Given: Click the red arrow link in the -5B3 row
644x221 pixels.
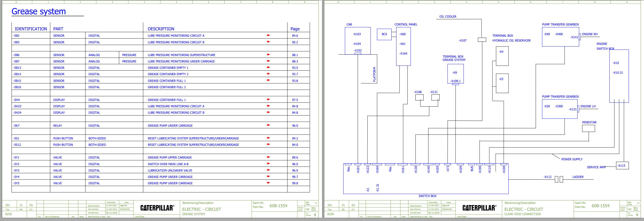Looking at the screenshot, I should click(x=268, y=42).
